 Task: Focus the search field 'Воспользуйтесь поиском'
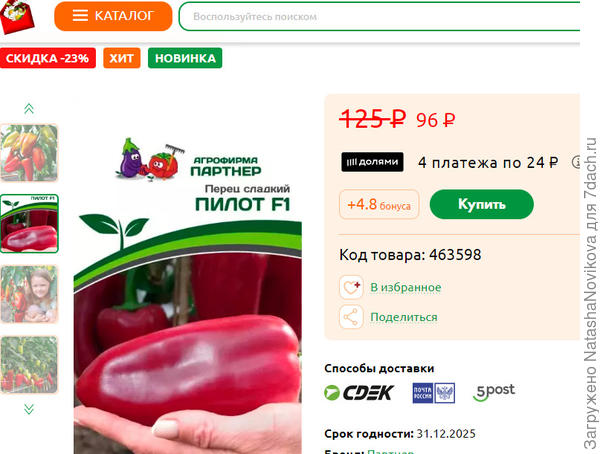tap(379, 16)
